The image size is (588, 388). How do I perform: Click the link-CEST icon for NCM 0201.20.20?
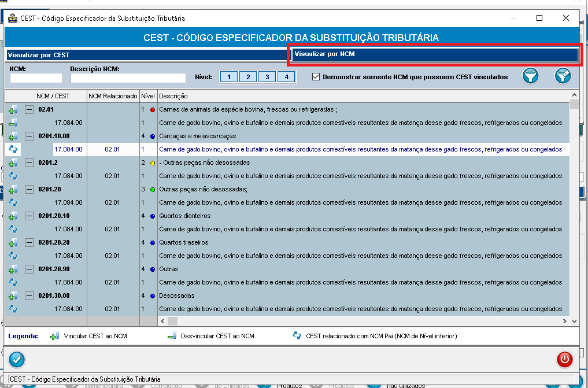[13, 243]
